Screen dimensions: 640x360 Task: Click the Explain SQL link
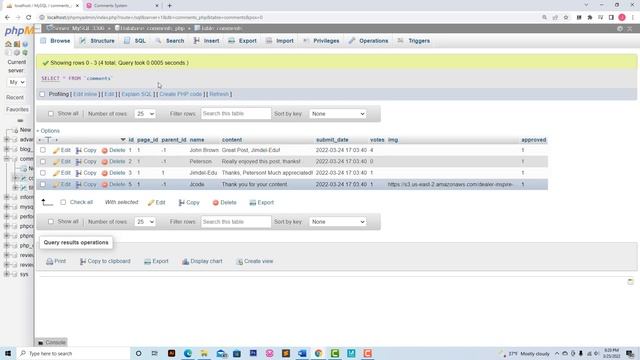(136, 94)
